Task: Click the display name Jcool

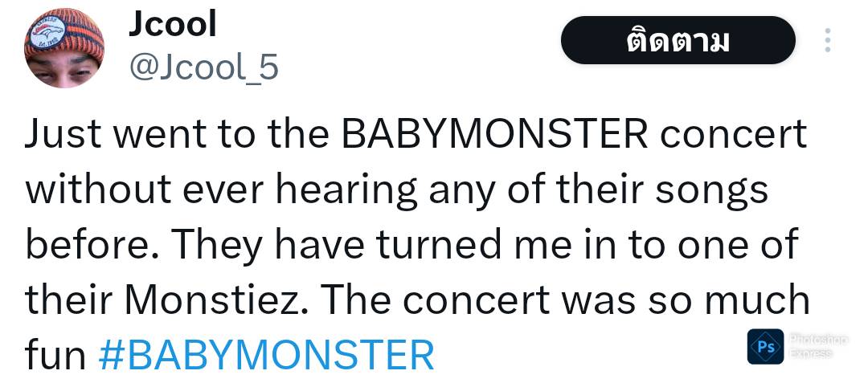Action: (x=172, y=24)
